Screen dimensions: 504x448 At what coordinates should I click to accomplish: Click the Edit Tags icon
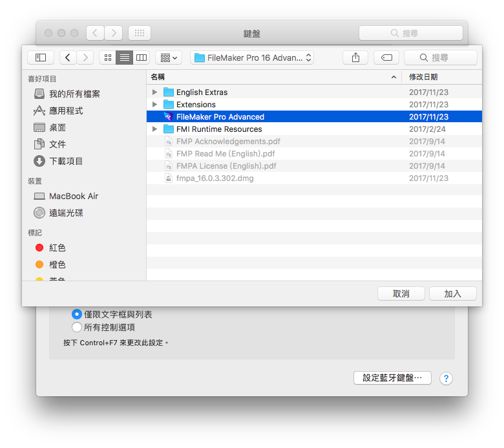(386, 58)
